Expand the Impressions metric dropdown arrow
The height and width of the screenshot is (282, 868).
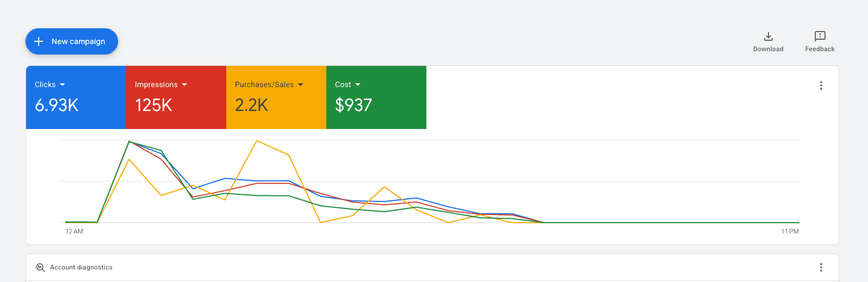click(x=184, y=85)
